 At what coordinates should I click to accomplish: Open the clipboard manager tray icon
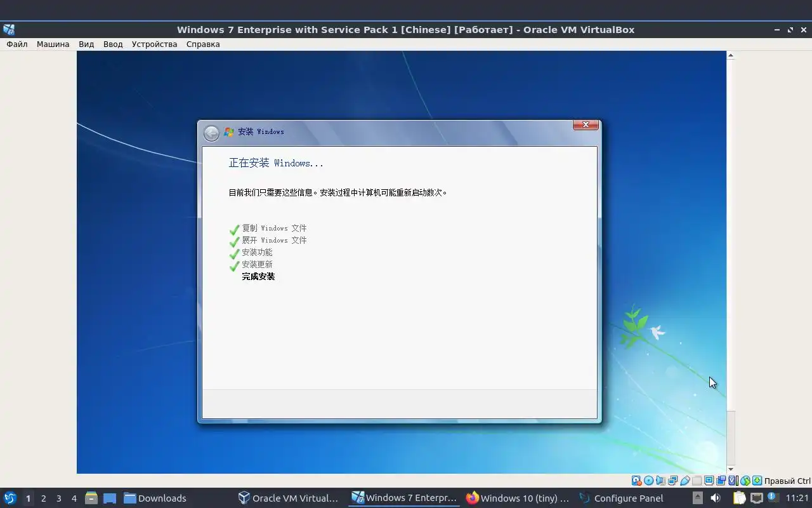pyautogui.click(x=739, y=498)
